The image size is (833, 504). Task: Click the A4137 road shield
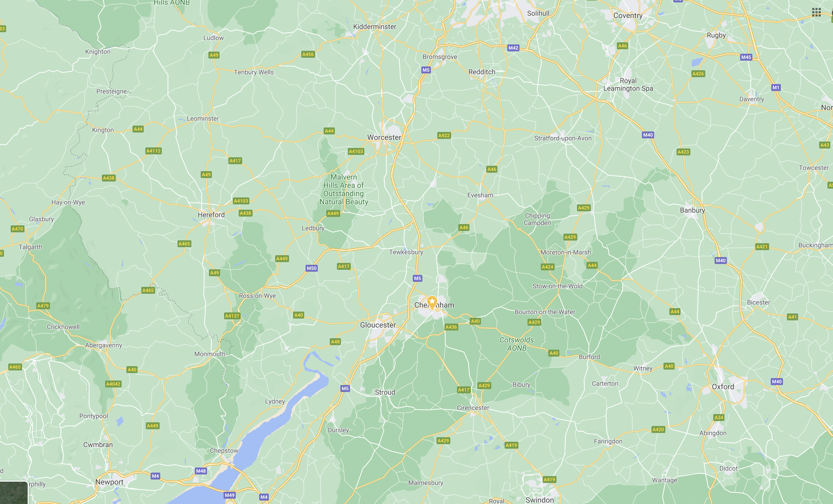tap(232, 316)
